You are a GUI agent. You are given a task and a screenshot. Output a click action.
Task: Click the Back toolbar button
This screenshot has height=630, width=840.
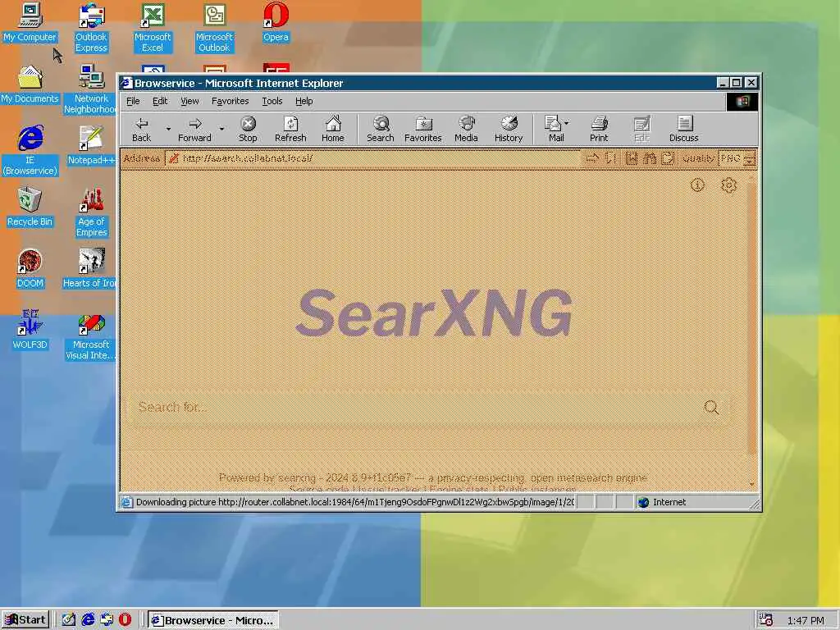(x=141, y=130)
